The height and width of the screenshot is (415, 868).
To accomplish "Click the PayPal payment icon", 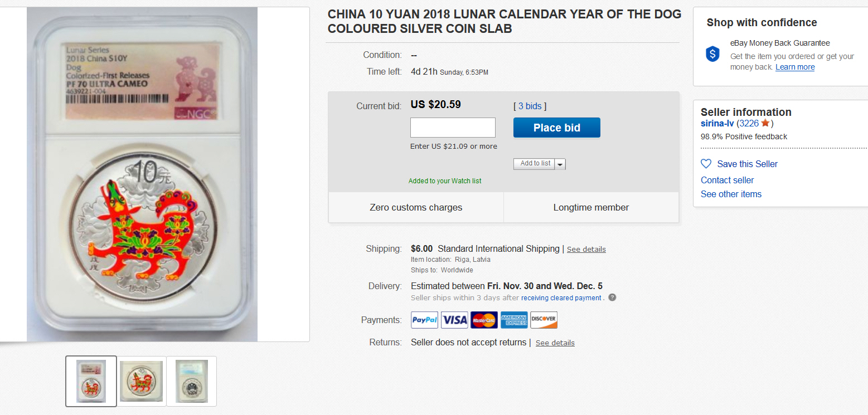I will (425, 320).
